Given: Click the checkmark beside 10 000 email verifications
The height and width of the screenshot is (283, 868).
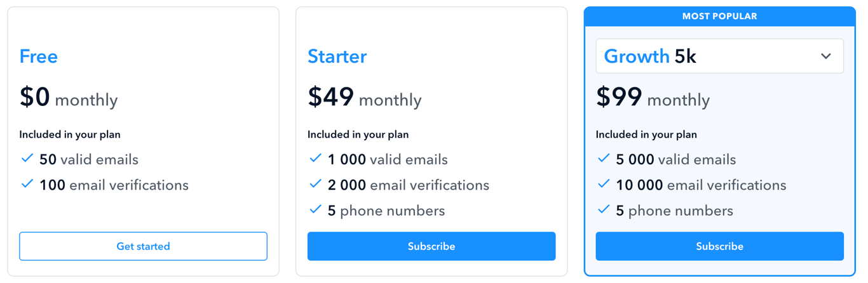Looking at the screenshot, I should [x=604, y=184].
